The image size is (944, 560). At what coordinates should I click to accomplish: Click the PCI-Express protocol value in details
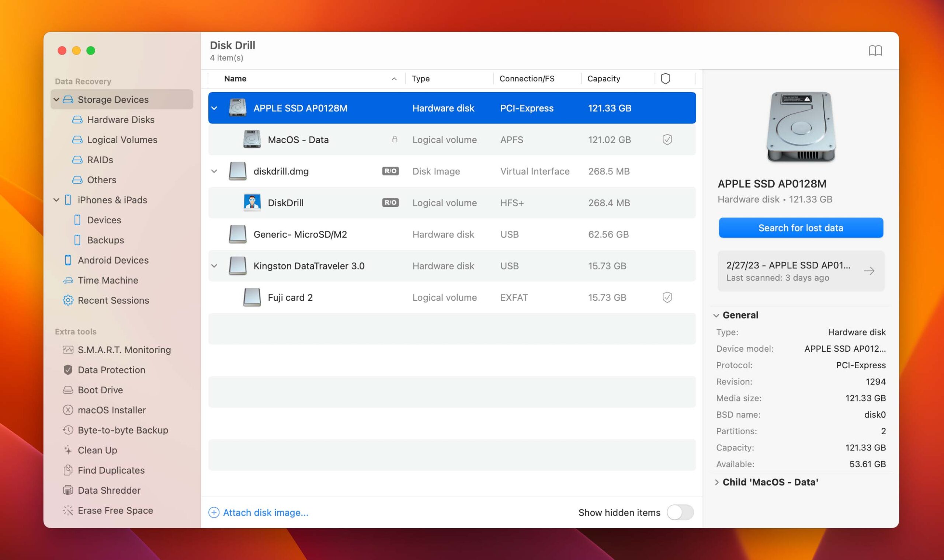(861, 365)
